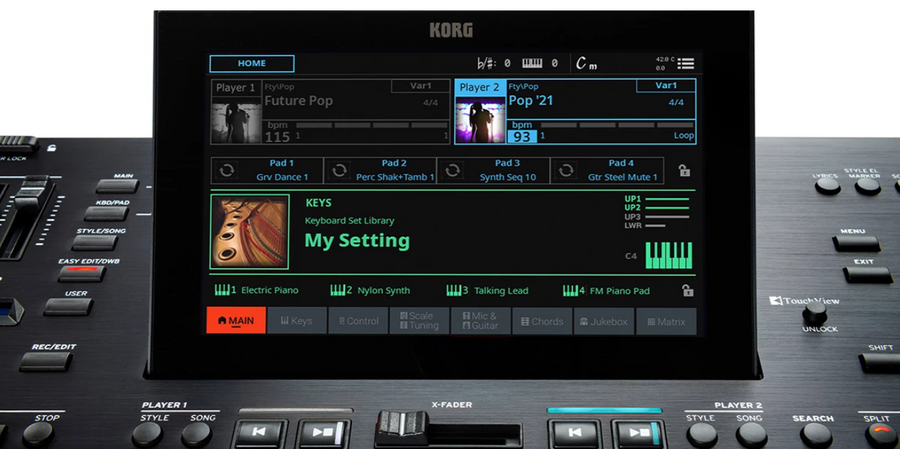900x449 pixels.
Task: Choose sound for Pad 2 Perc Shak+Tamb 1
Action: coord(395,177)
